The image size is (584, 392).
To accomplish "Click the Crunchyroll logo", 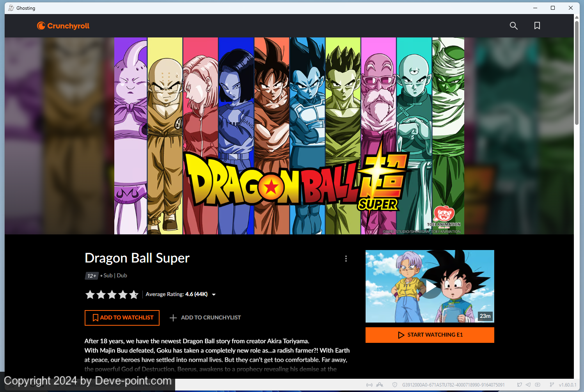I will pyautogui.click(x=63, y=26).
